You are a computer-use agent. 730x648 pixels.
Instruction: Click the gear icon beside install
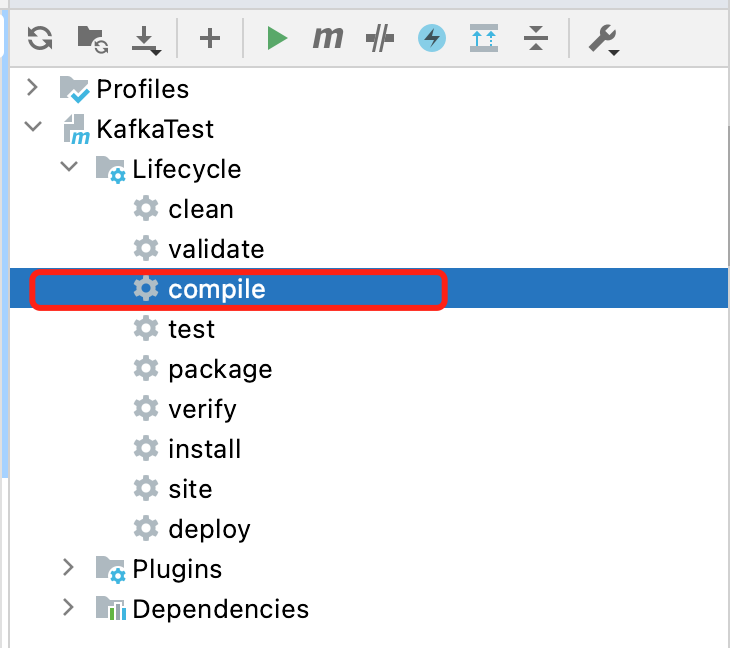pos(146,448)
